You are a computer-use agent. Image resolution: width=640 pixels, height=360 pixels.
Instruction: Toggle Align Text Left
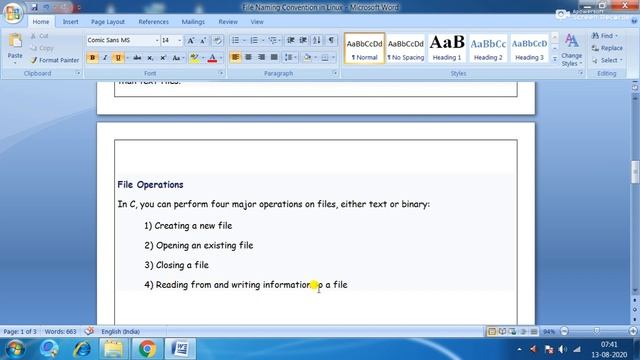(x=236, y=58)
